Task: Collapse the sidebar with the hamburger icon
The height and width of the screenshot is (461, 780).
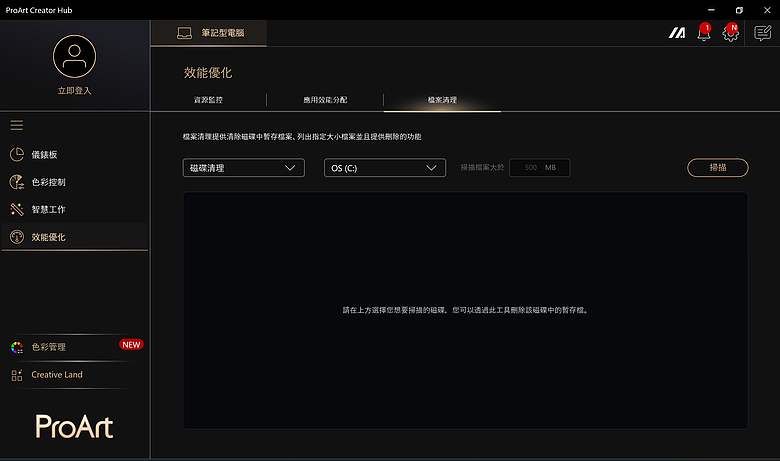Action: [17, 125]
